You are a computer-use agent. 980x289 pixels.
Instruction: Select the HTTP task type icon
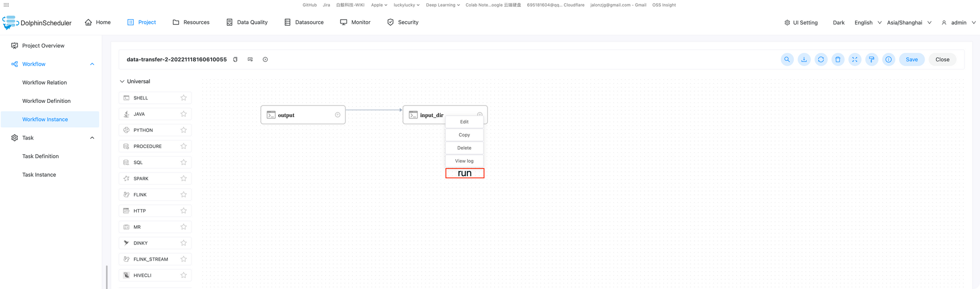click(x=126, y=211)
